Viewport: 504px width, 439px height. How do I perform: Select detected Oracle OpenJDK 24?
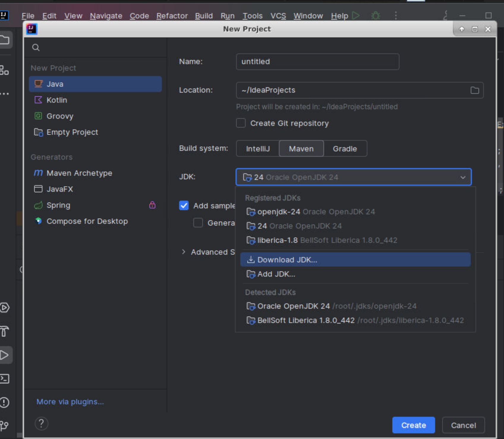[x=355, y=306]
